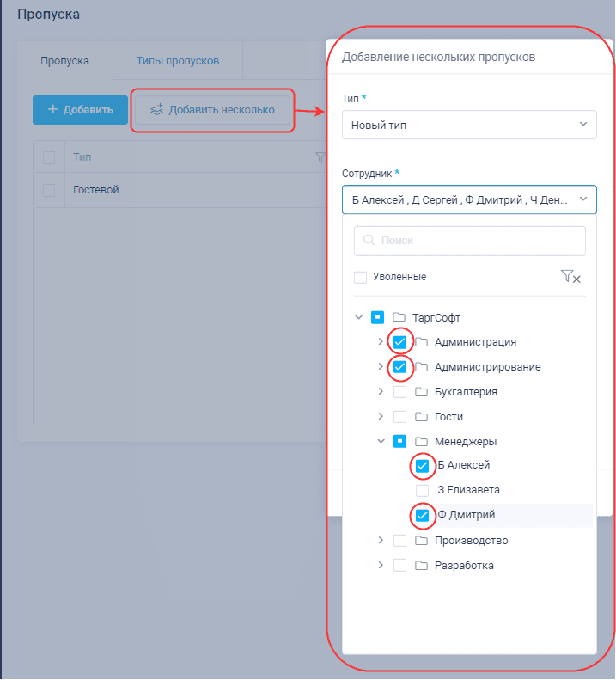Expand the Администрирование department node

[381, 367]
